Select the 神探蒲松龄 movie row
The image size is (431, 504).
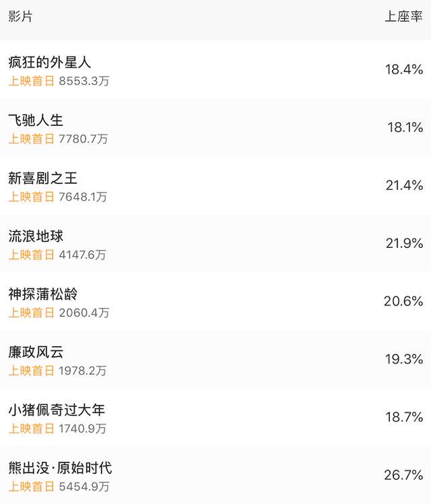pos(215,301)
